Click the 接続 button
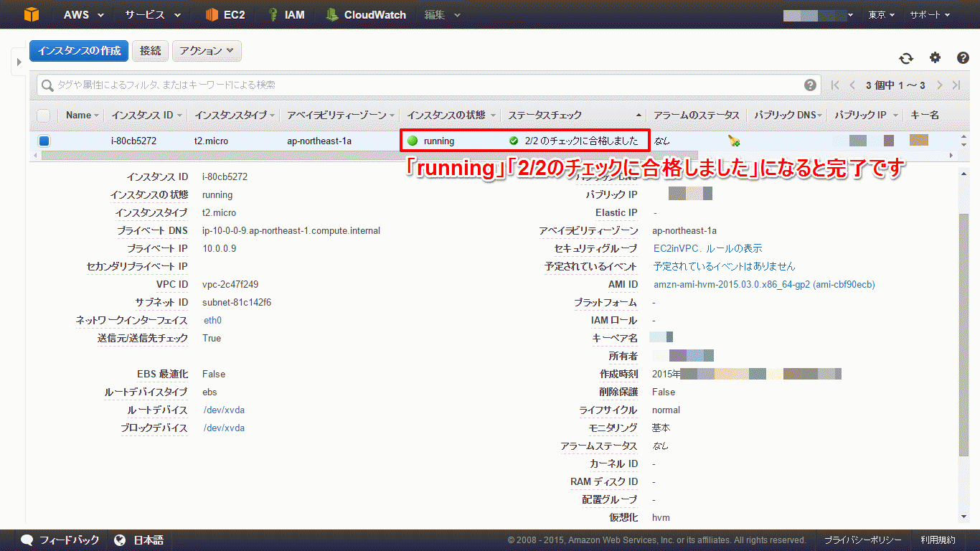980x551 pixels. [x=151, y=51]
